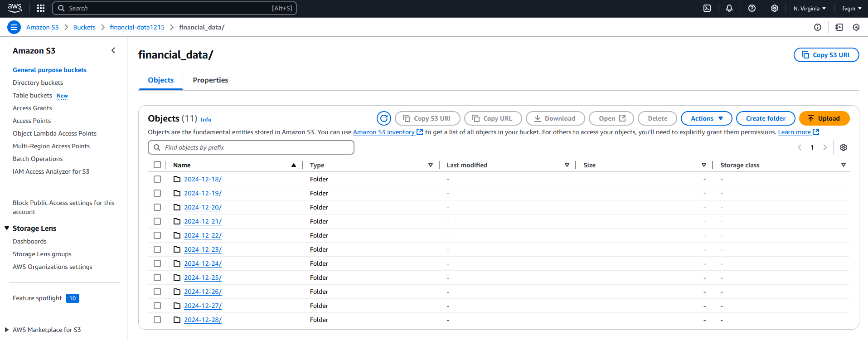868x341 pixels.
Task: Open console settings gear in the top bar
Action: coord(775,8)
